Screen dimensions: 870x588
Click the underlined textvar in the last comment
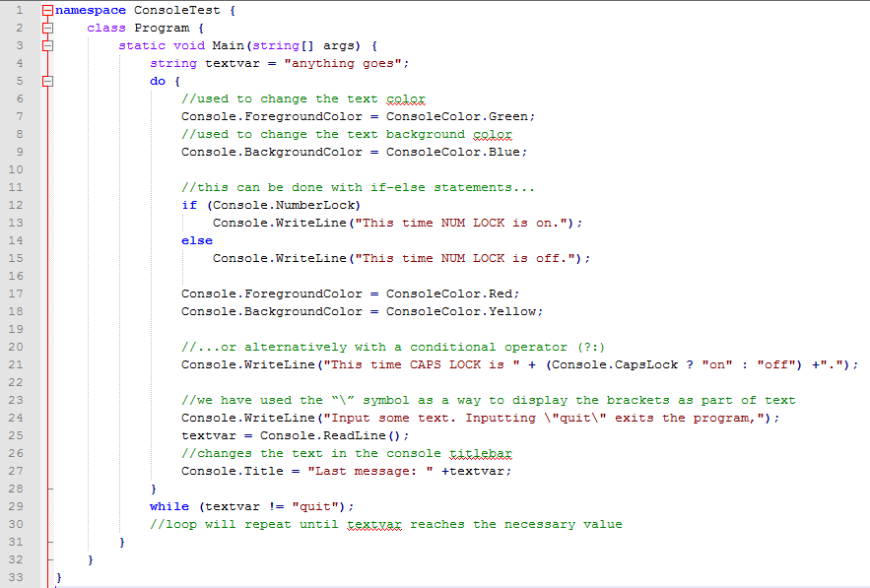pyautogui.click(x=374, y=525)
